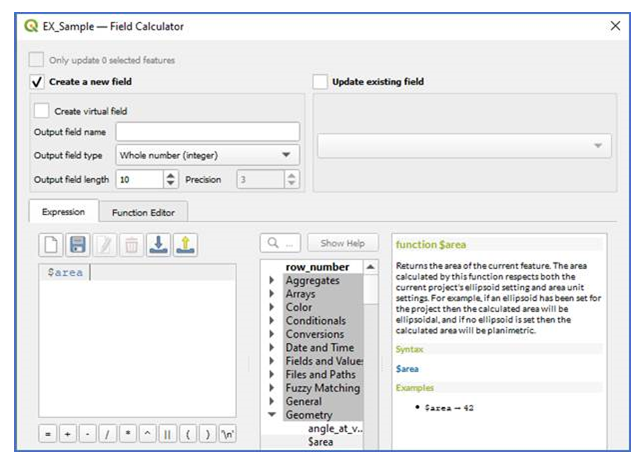This screenshot has width=640, height=460.
Task: Click the Precision value box
Action: click(x=260, y=179)
